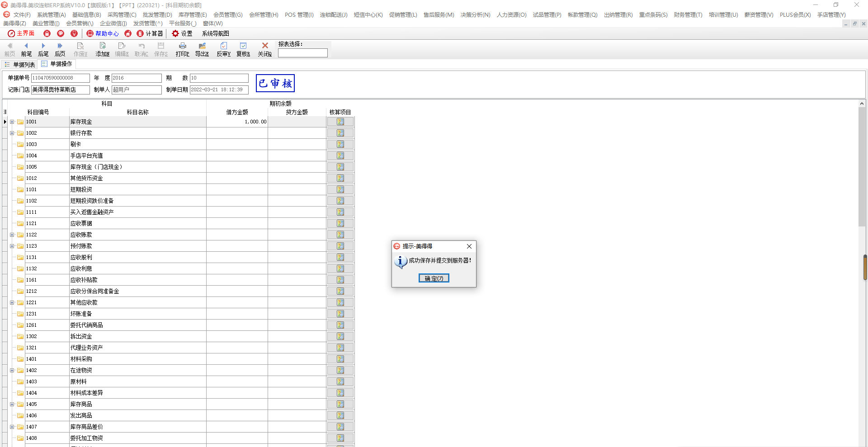Open 帮助中心 help center
Image resolution: width=868 pixels, height=447 pixels.
pos(103,33)
